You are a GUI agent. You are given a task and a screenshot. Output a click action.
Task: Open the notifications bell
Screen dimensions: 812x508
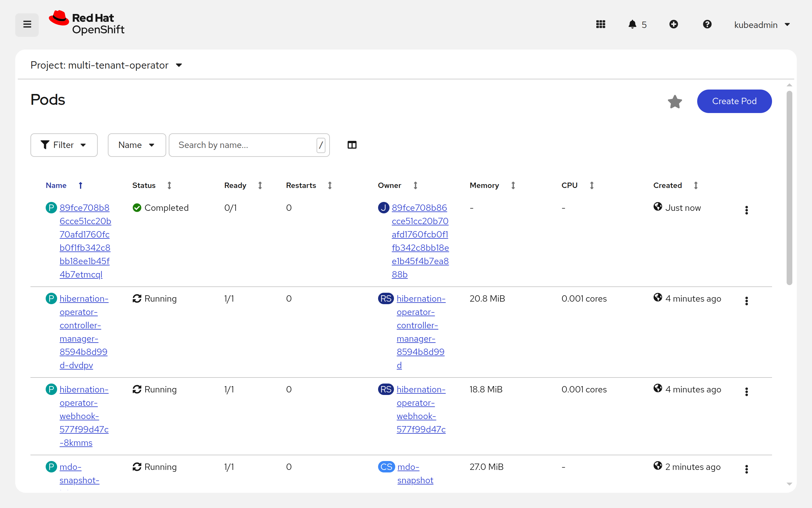point(637,24)
